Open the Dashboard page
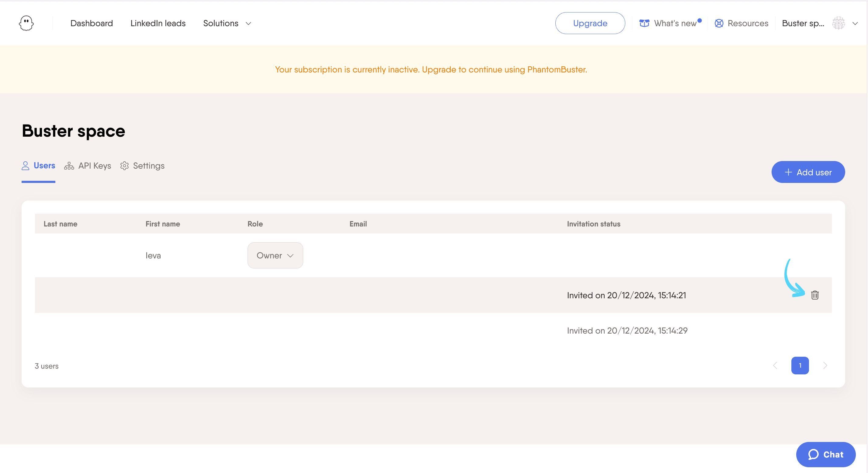Image resolution: width=868 pixels, height=473 pixels. (92, 23)
